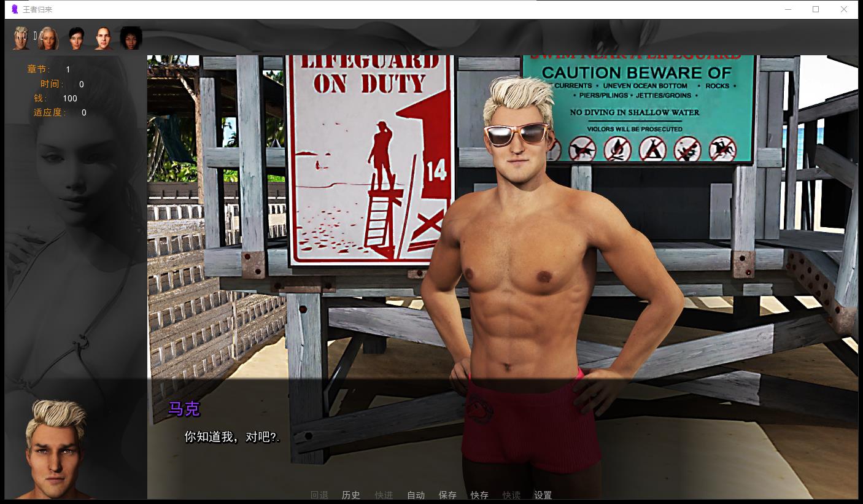The height and width of the screenshot is (504, 863).
Task: Enable 自动 auto-advance mode
Action: pos(416,495)
